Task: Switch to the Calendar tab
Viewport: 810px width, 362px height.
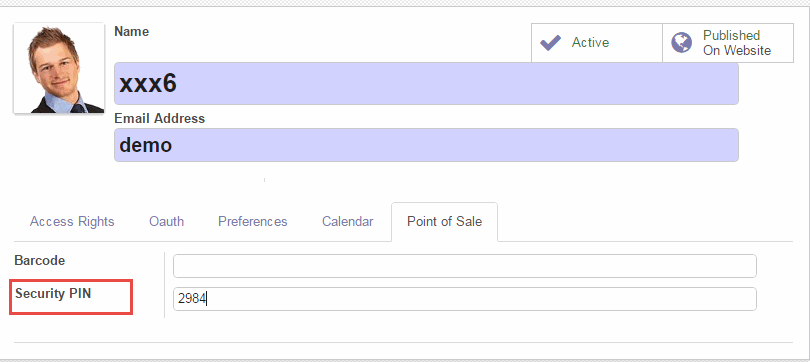Action: coord(348,222)
